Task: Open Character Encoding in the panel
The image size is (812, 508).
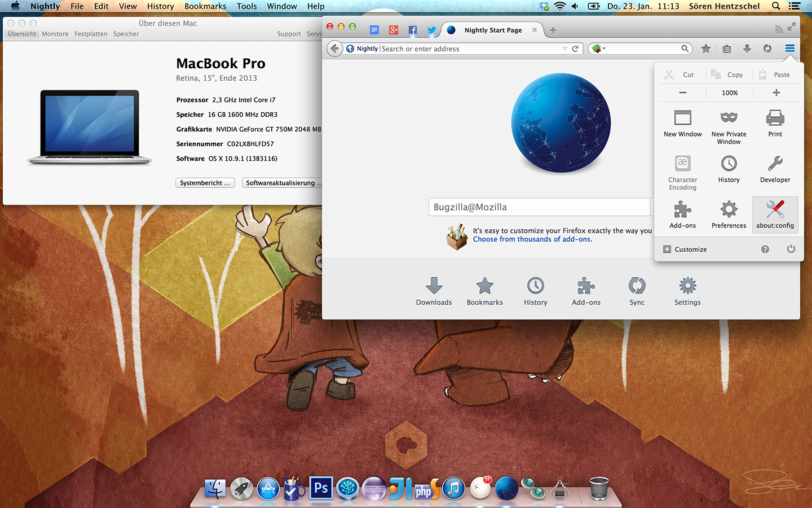Action: pos(682,173)
